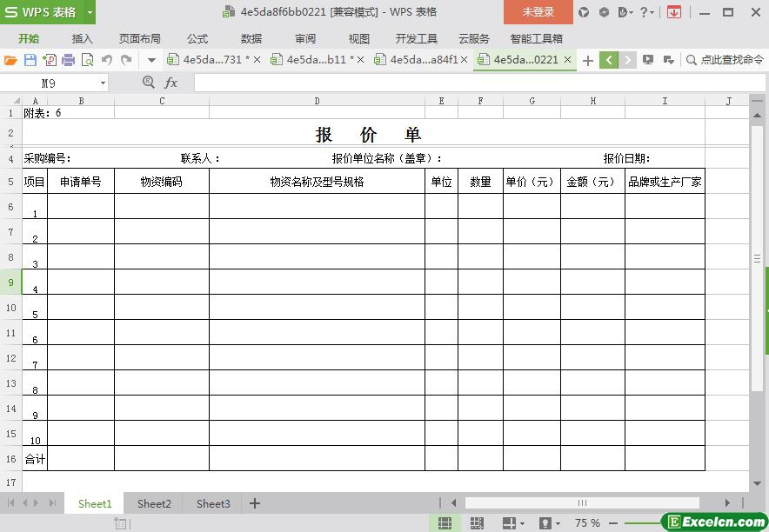Click the Redo arrow icon

click(126, 60)
